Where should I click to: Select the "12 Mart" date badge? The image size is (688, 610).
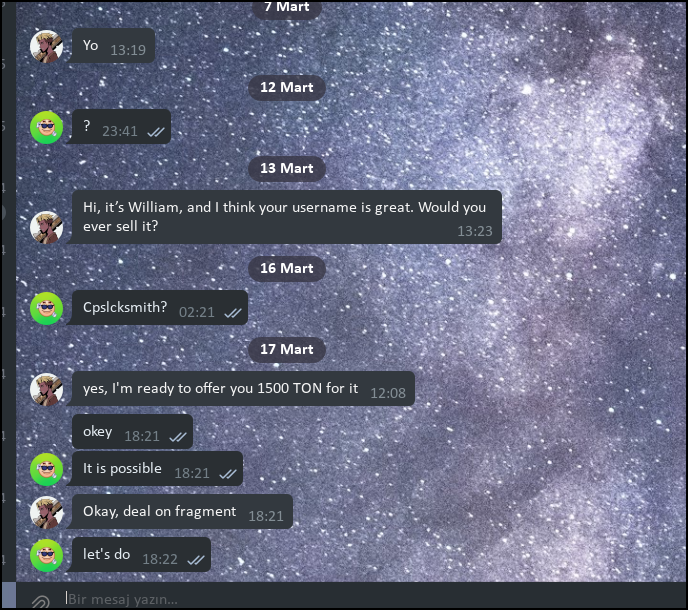pyautogui.click(x=287, y=88)
